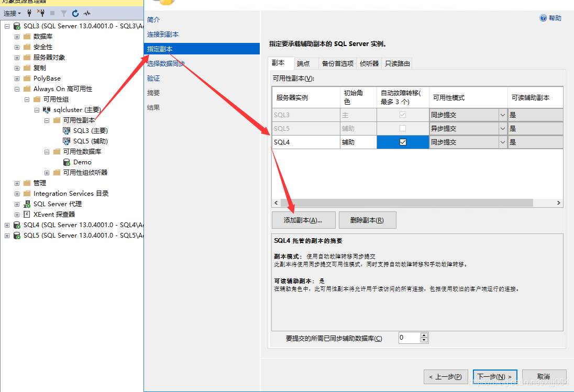The height and width of the screenshot is (392, 574).
Task: Click the 取消 cancel button
Action: [544, 377]
